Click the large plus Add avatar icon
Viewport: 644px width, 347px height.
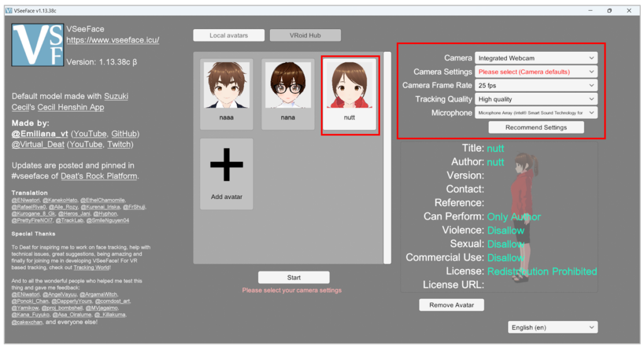tap(226, 165)
